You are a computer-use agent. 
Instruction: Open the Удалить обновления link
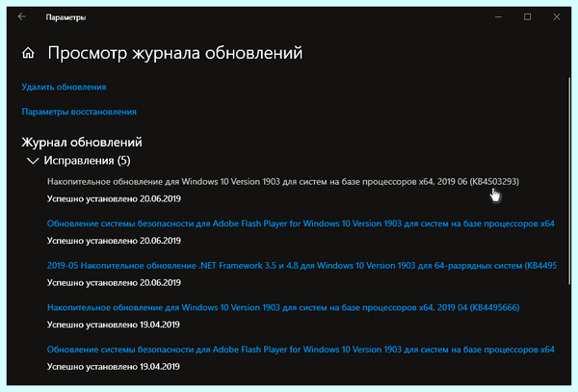pos(64,87)
